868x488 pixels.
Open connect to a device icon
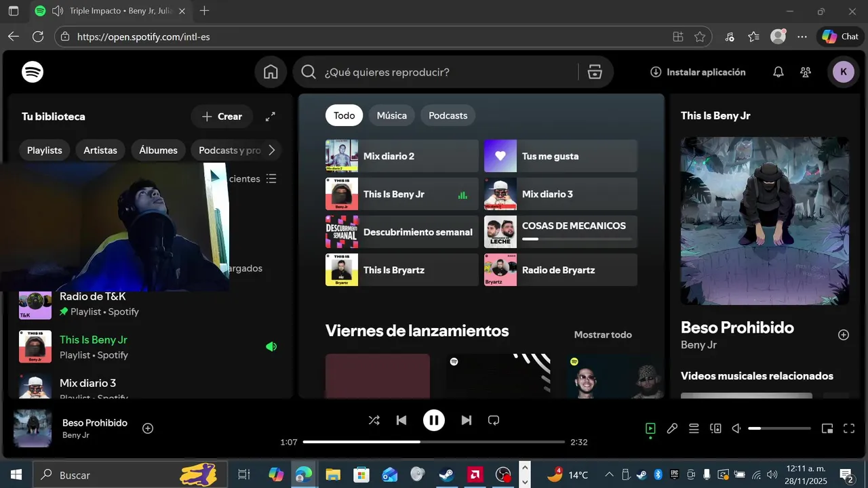tap(715, 428)
